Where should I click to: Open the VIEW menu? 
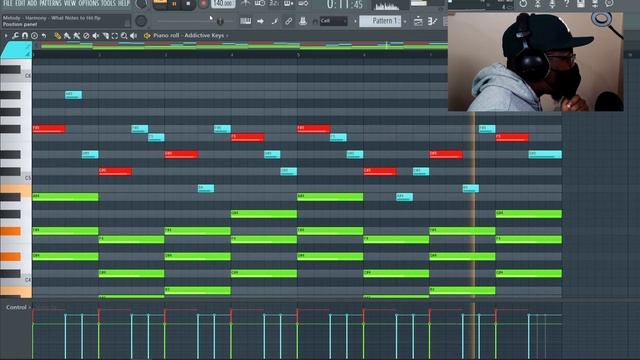70,3
